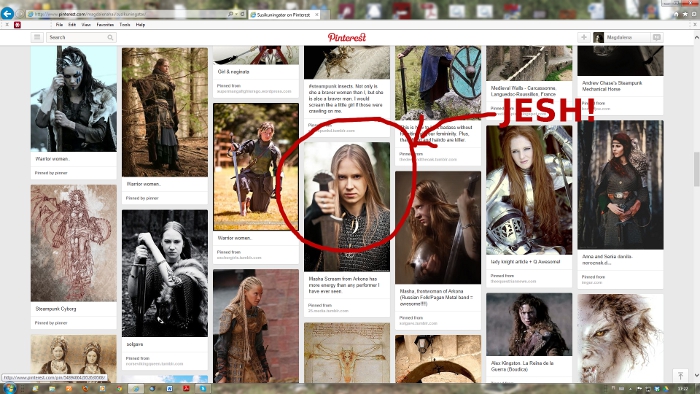The height and width of the screenshot is (394, 700).
Task: Open the Chrome taskbar icon
Action: (x=119, y=389)
